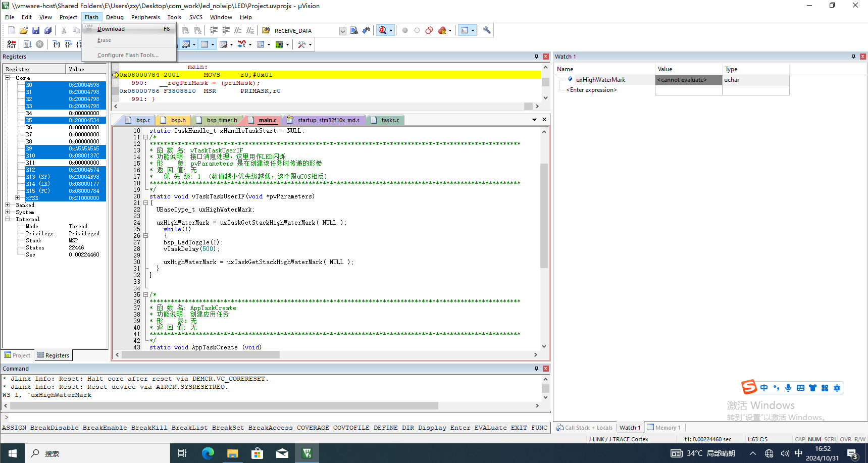Click the Windows Start button
868x463 pixels.
pyautogui.click(x=12, y=453)
